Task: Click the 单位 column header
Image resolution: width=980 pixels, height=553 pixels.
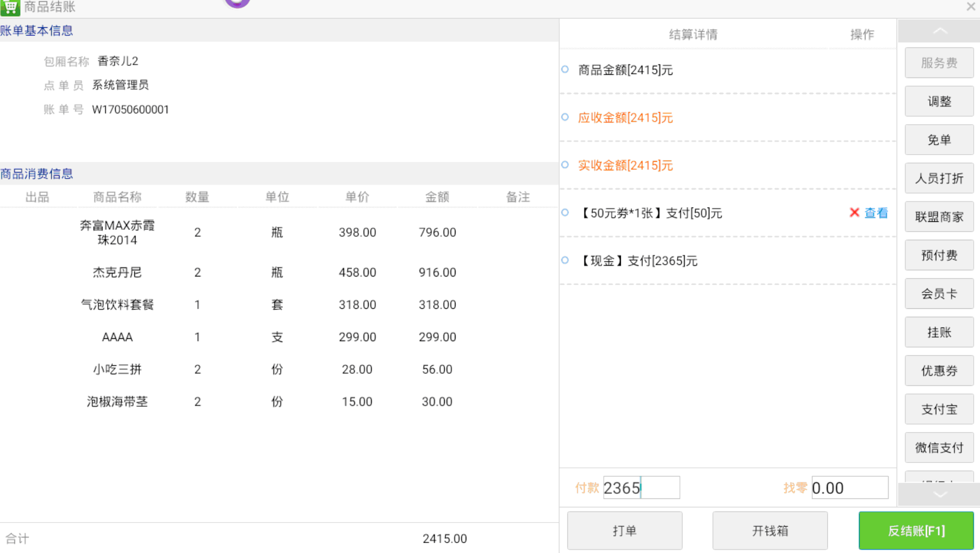Action: 277,197
